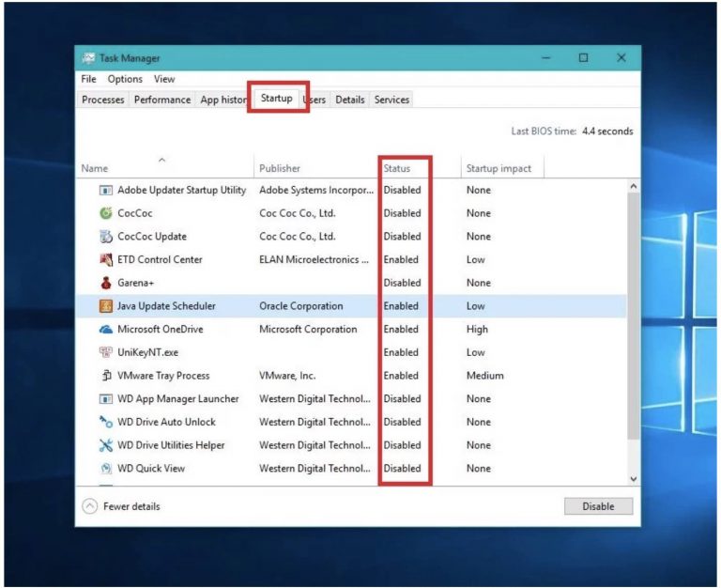Sort by the Publisher column header
The height and width of the screenshot is (588, 721).
click(x=315, y=168)
